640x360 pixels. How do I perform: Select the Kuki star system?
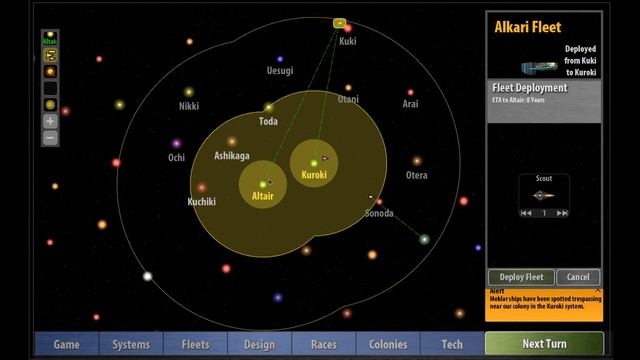[x=348, y=29]
